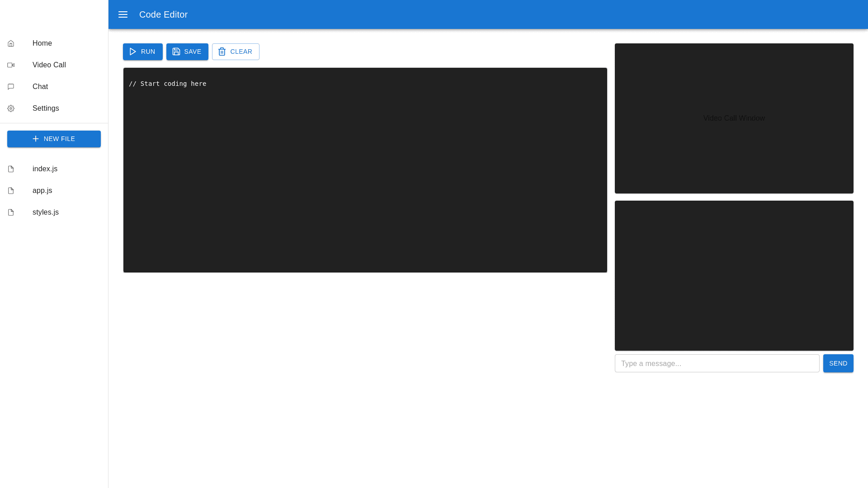The image size is (868, 488).
Task: Click the Settings gear icon
Action: point(11,108)
